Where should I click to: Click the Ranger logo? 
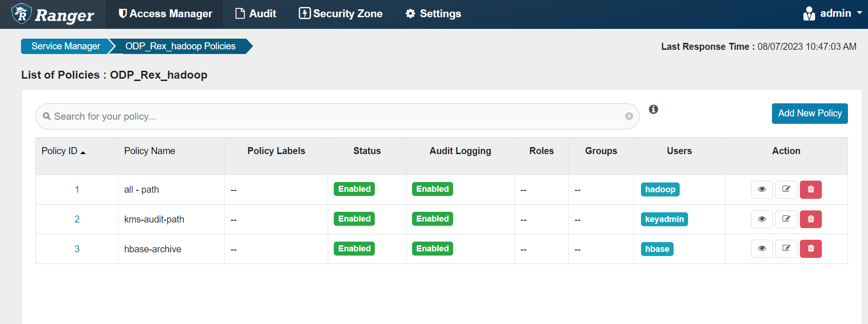click(x=53, y=14)
